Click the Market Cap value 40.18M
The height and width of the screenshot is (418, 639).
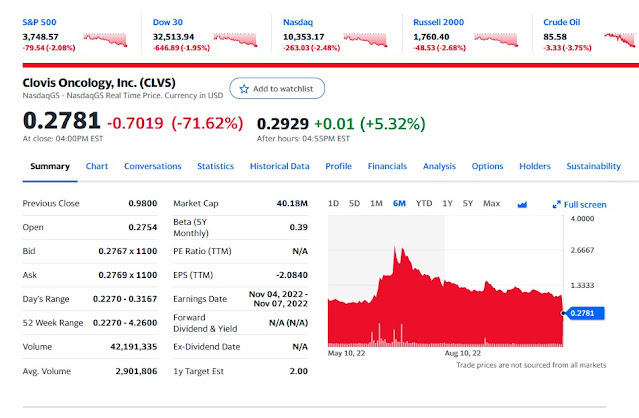click(x=292, y=203)
